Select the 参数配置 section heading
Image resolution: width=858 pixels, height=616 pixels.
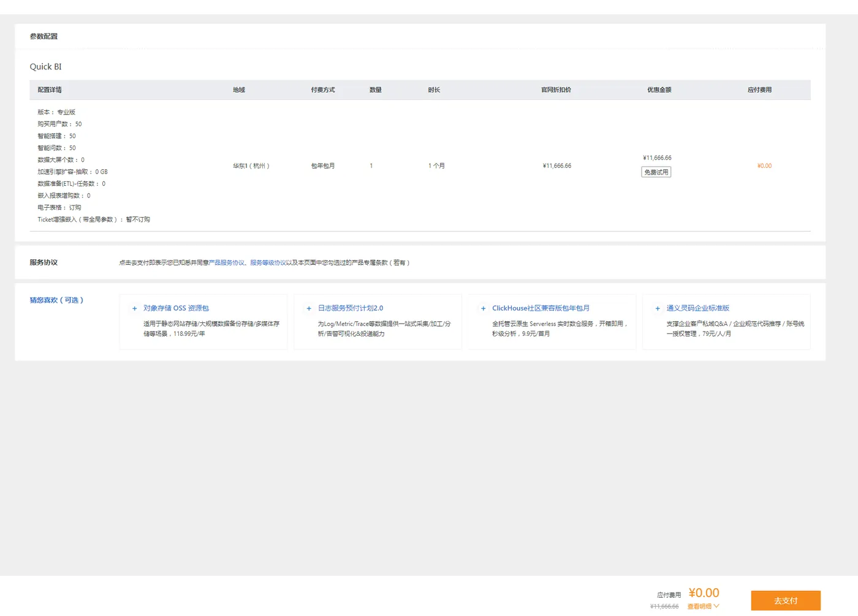coord(44,36)
